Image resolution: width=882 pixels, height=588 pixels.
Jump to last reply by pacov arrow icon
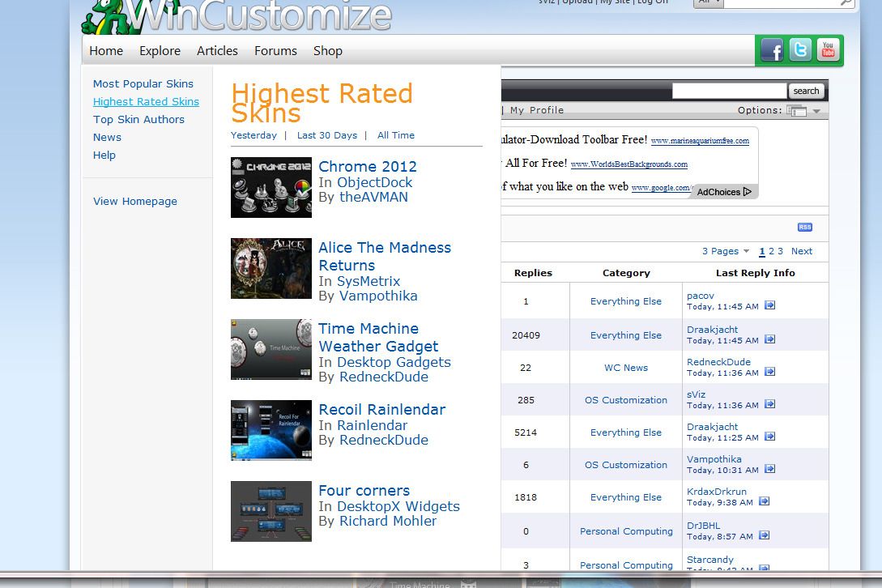pos(770,305)
